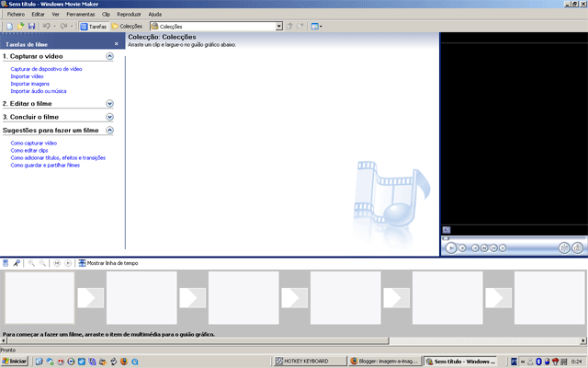Open the Clip menu
This screenshot has height=368, width=588.
pos(106,15)
